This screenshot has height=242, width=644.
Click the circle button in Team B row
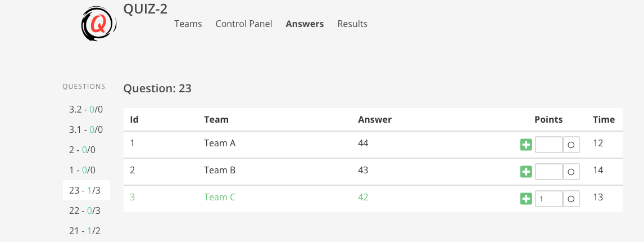pyautogui.click(x=571, y=172)
